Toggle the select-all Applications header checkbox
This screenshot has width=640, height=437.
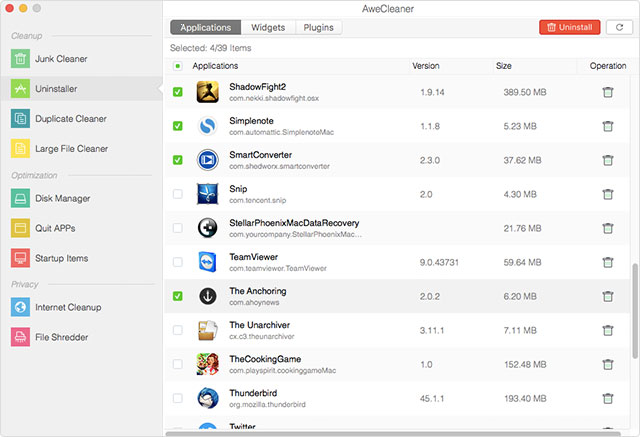coord(178,66)
